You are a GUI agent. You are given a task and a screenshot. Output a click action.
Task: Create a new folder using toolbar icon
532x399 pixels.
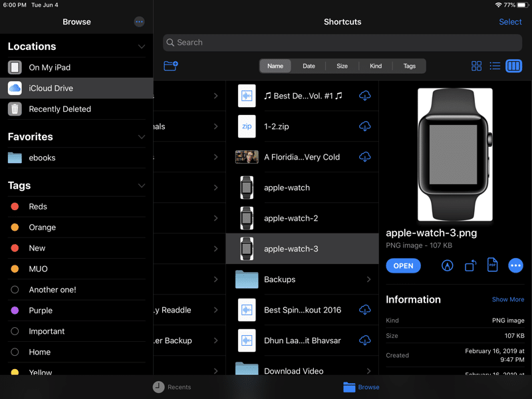(171, 66)
